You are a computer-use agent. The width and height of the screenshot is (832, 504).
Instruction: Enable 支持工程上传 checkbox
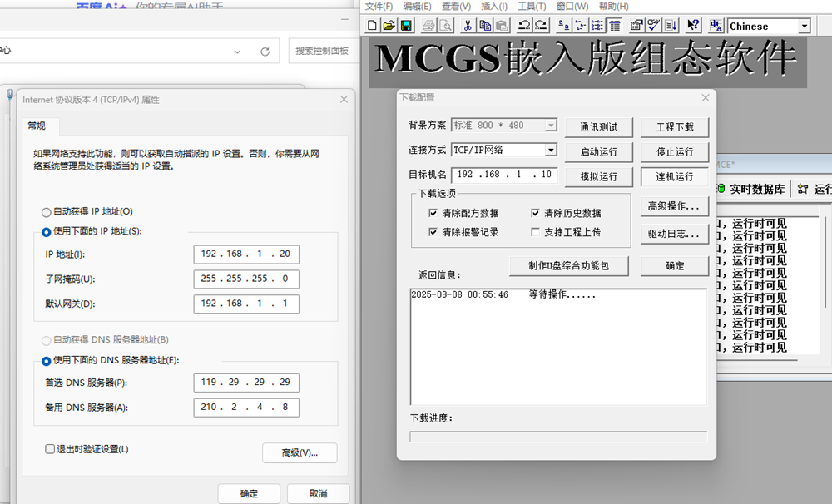(535, 232)
